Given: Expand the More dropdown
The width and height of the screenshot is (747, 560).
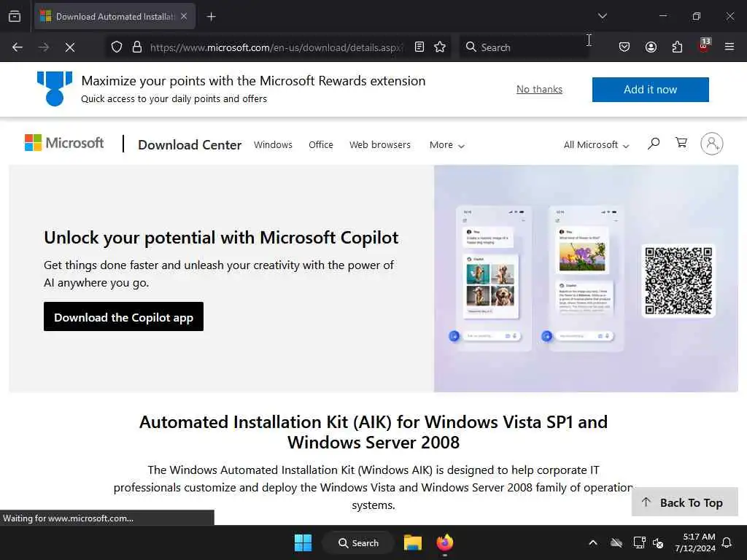Looking at the screenshot, I should (447, 145).
